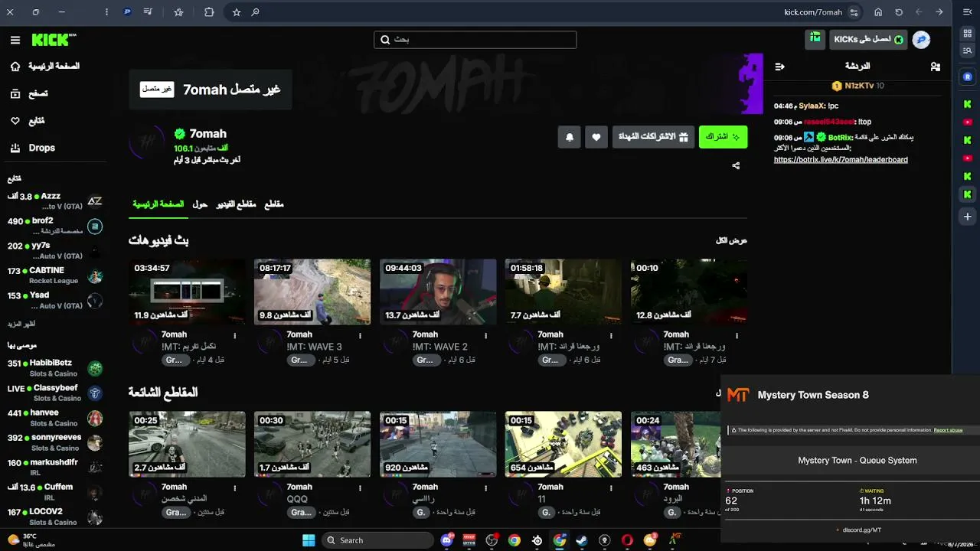Open the 'مقاطع' clips tab
This screenshot has width=980, height=551.
coord(274,204)
